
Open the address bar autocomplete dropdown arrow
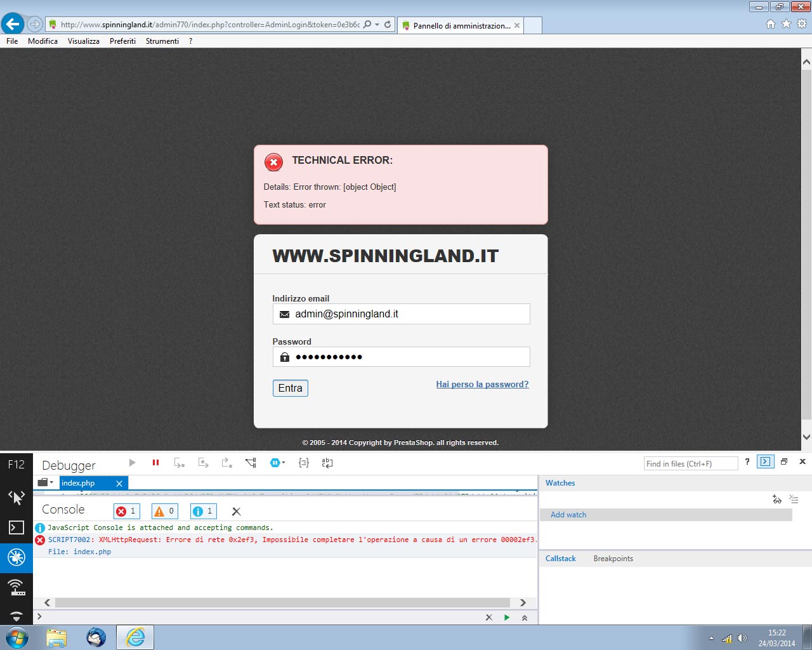(x=377, y=25)
